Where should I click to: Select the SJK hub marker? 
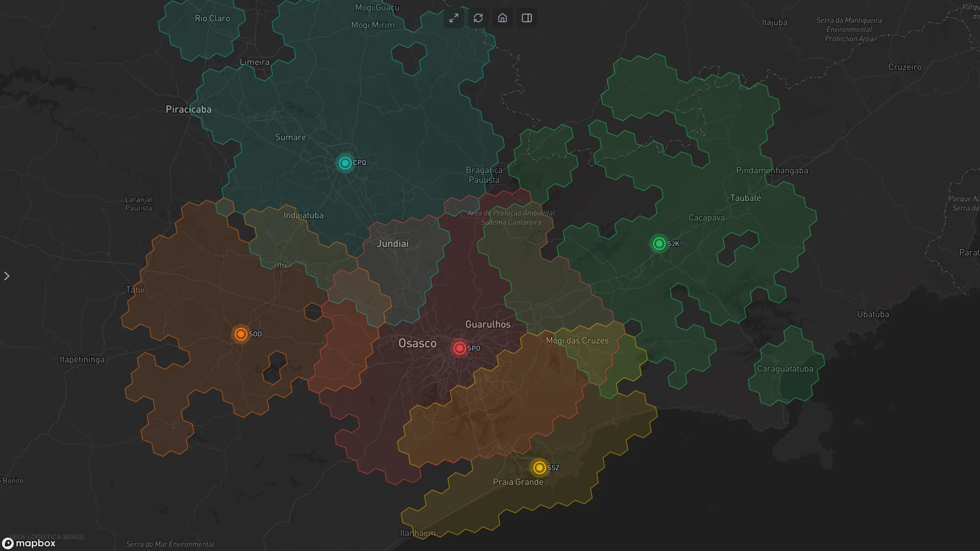(x=659, y=244)
